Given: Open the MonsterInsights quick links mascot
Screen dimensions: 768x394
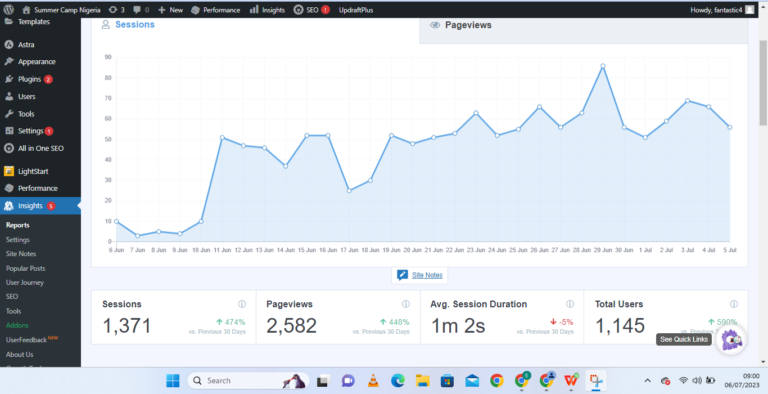Looking at the screenshot, I should click(x=731, y=339).
